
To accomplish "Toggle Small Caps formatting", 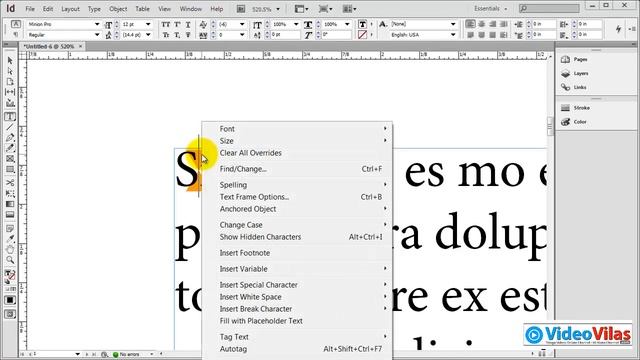I will pyautogui.click(x=165, y=36).
